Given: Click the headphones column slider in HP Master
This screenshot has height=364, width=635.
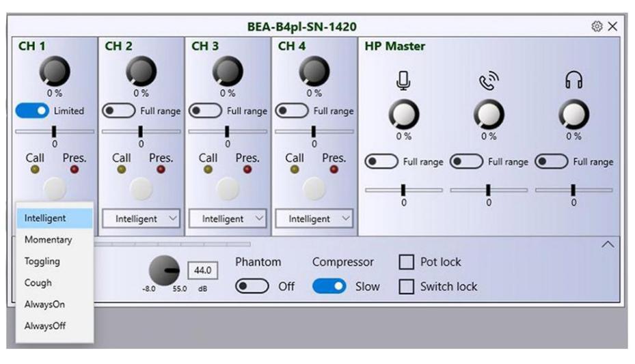Looking at the screenshot, I should (x=573, y=190).
